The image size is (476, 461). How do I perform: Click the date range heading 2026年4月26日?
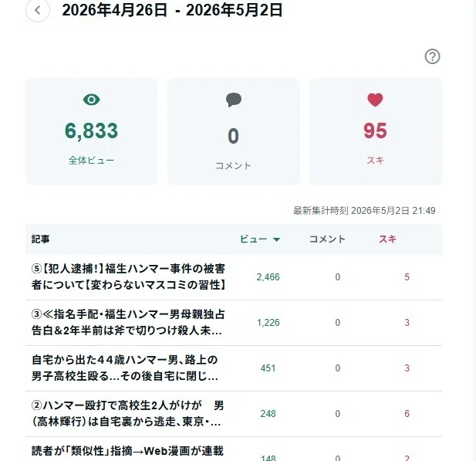click(x=114, y=10)
